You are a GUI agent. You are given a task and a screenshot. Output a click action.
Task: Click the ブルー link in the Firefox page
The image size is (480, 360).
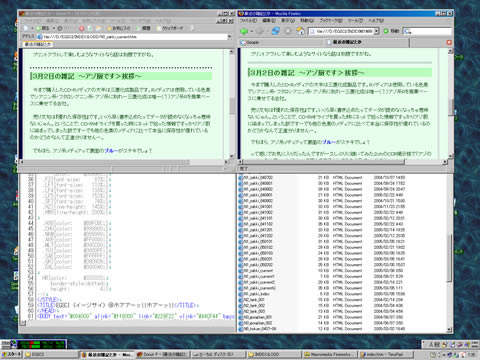coord(329,142)
